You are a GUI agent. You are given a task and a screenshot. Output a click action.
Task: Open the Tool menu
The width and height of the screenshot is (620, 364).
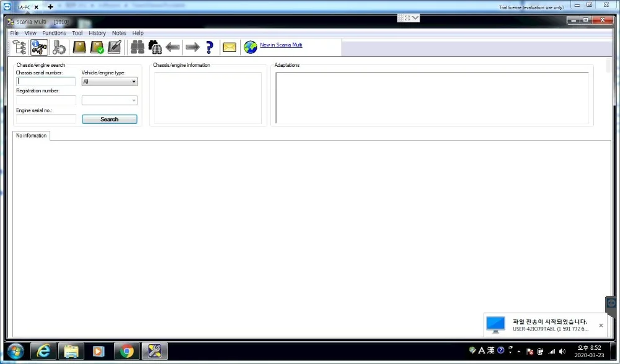click(x=77, y=33)
